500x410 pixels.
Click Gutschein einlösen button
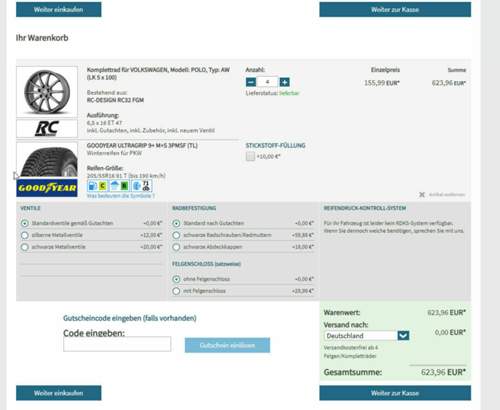[227, 345]
